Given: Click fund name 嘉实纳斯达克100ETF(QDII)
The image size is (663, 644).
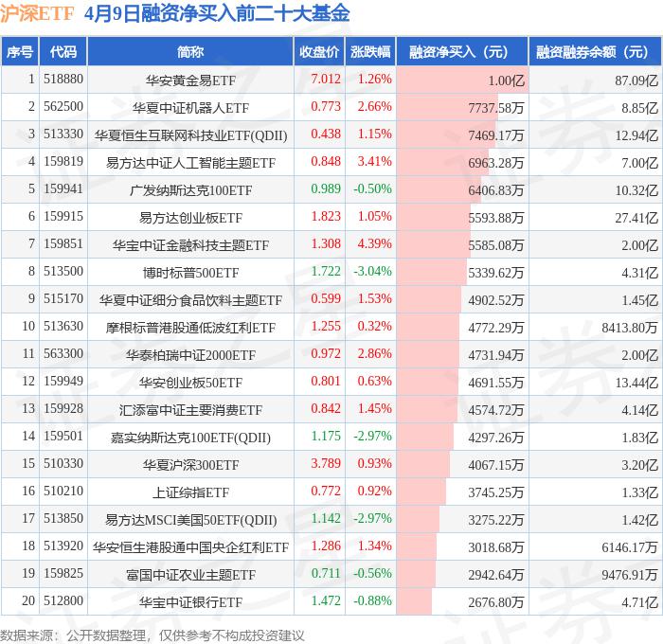Looking at the screenshot, I should [190, 438].
